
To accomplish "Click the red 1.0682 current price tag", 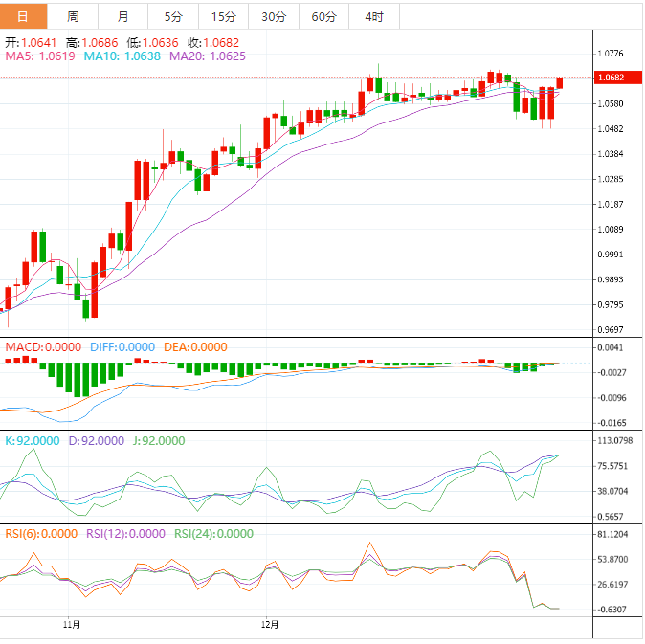I will click(x=611, y=78).
